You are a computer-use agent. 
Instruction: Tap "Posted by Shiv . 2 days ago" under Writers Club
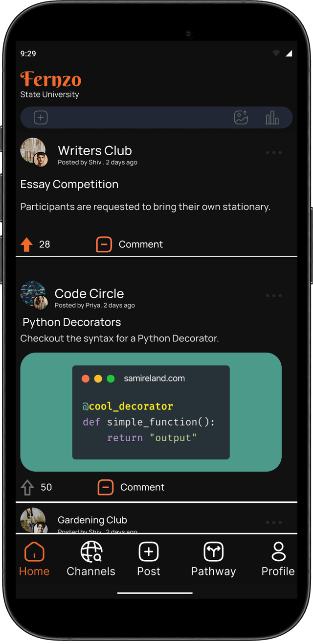pyautogui.click(x=97, y=163)
